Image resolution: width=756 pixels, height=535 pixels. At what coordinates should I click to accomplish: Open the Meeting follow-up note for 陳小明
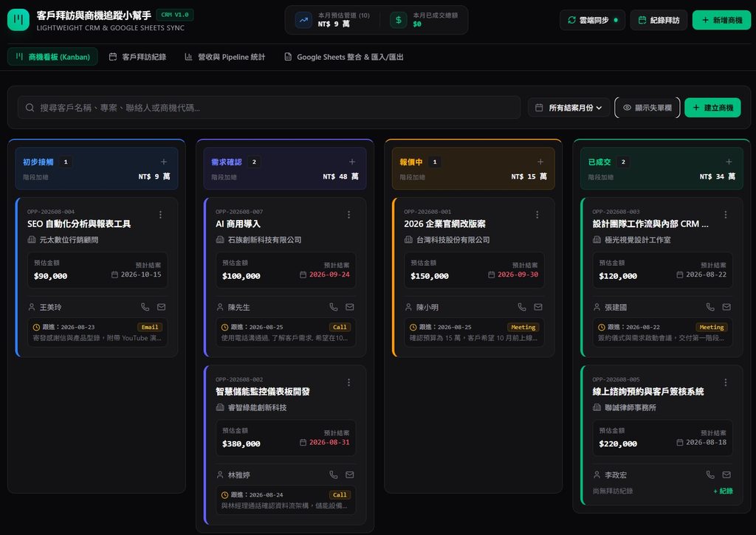475,333
